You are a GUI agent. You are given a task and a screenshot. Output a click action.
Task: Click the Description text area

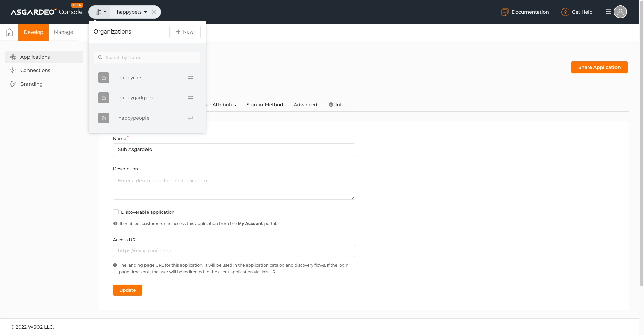[234, 187]
